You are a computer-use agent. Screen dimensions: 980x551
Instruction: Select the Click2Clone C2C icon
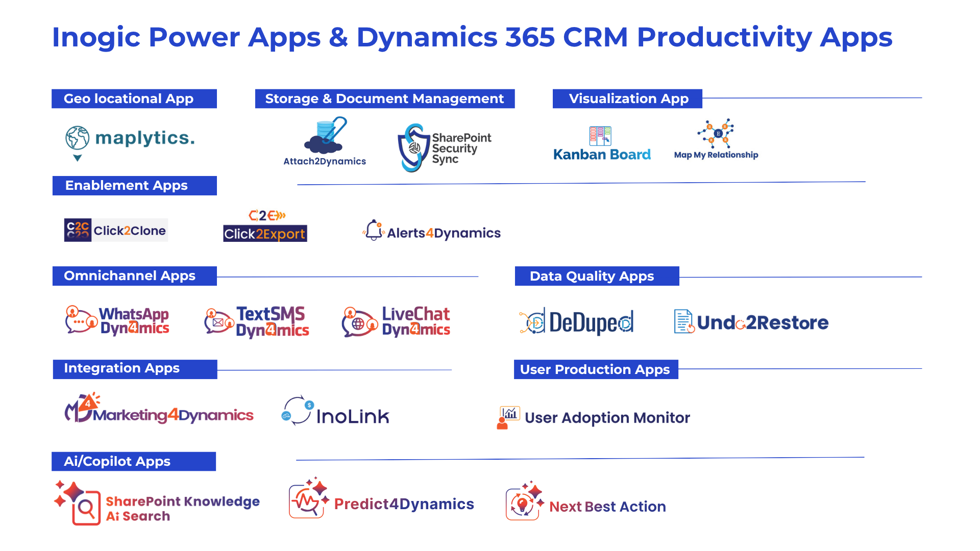[x=78, y=230]
